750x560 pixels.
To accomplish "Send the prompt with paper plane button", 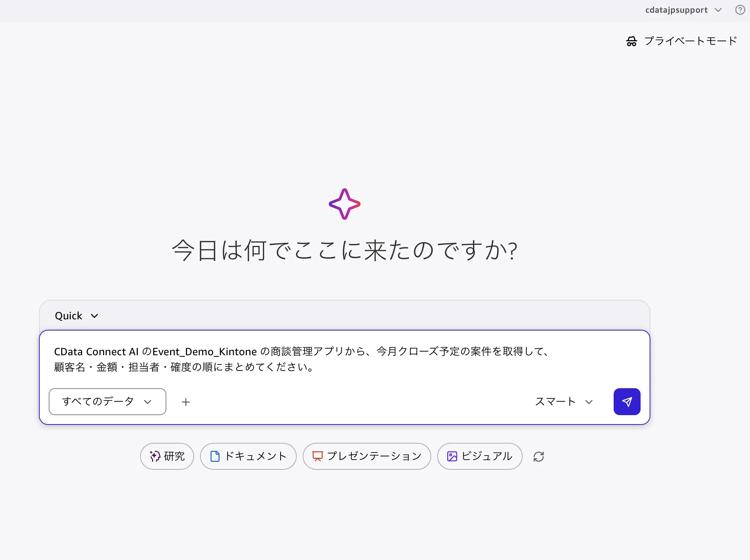I will (627, 402).
